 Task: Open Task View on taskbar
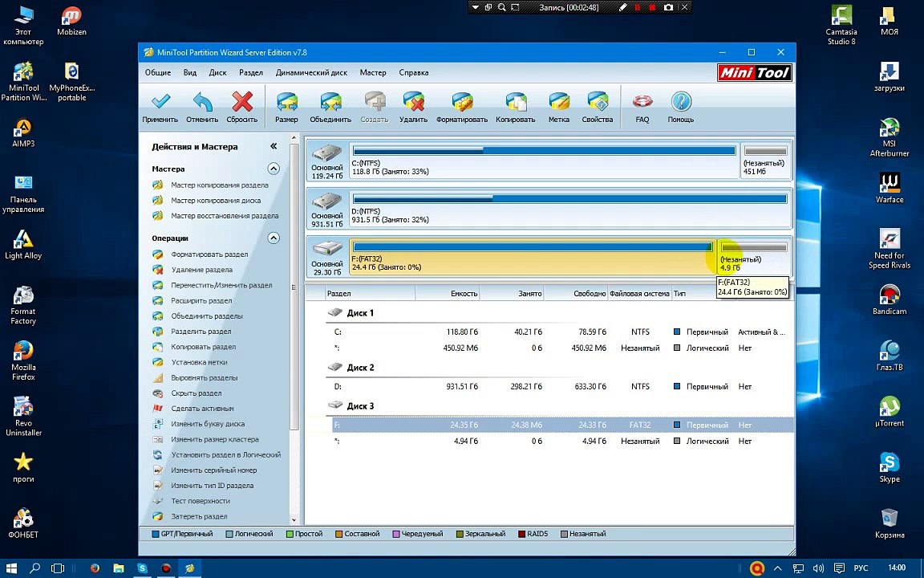click(x=58, y=568)
